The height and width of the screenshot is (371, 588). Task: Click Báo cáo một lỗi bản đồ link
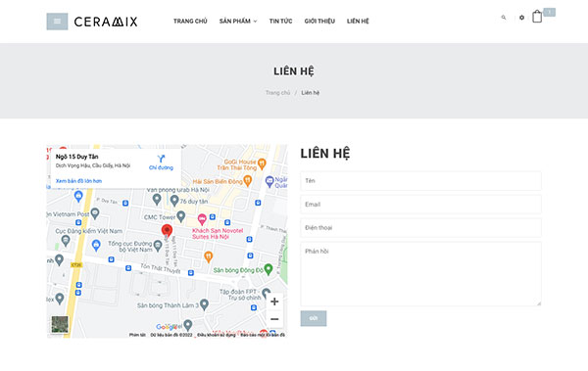[x=263, y=335]
